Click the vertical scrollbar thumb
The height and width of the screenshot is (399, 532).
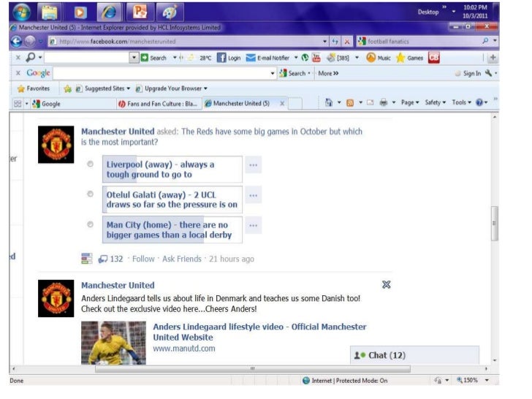click(x=494, y=224)
